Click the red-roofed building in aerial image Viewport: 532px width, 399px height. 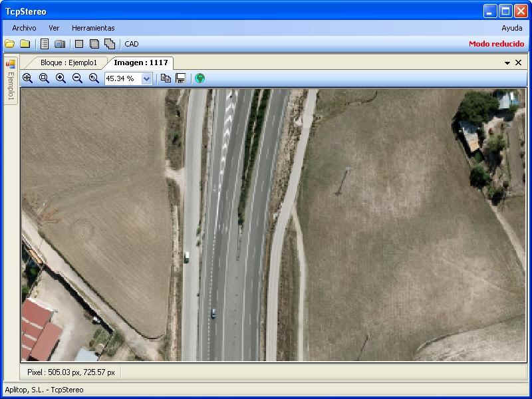pyautogui.click(x=40, y=330)
